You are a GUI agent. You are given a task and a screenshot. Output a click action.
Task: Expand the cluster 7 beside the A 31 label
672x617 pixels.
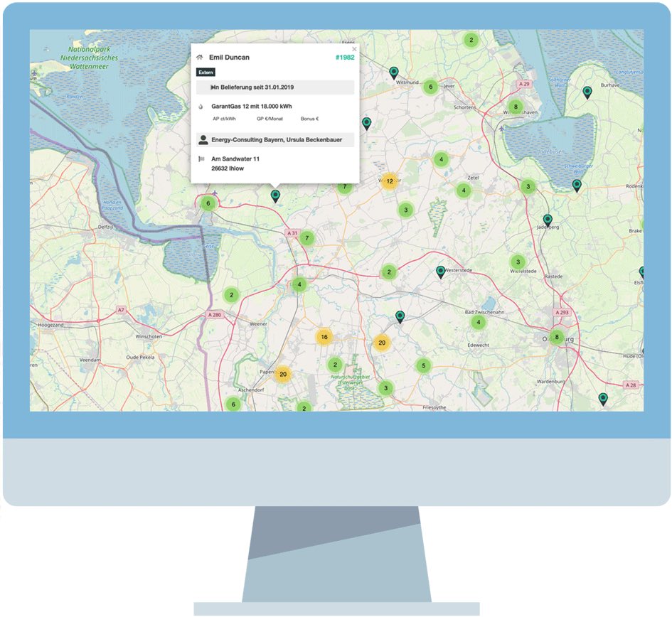(307, 238)
